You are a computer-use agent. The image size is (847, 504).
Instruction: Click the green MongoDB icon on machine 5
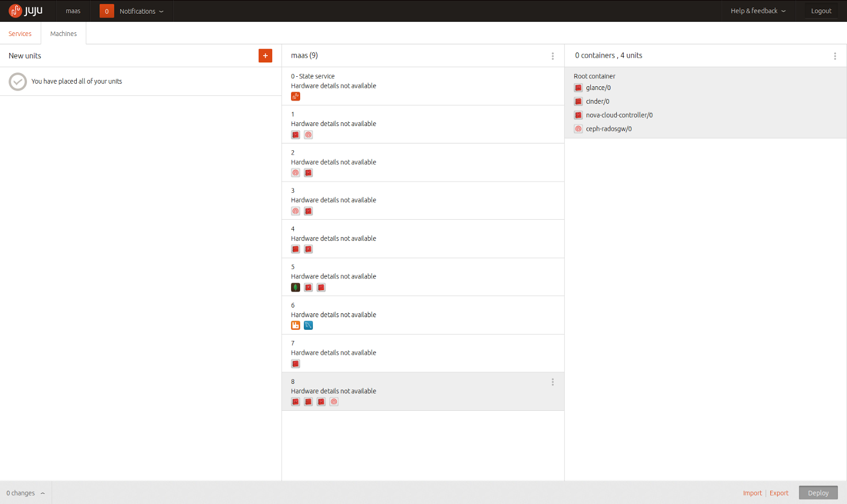coord(295,287)
